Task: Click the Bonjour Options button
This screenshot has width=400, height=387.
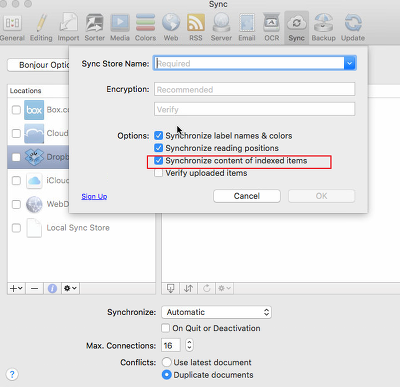Action: [x=38, y=65]
